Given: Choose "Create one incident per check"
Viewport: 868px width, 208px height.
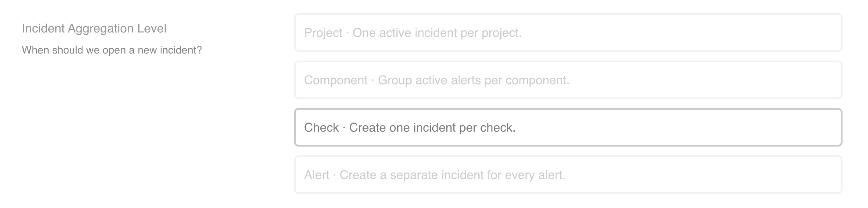Looking at the screenshot, I should click(x=432, y=128).
